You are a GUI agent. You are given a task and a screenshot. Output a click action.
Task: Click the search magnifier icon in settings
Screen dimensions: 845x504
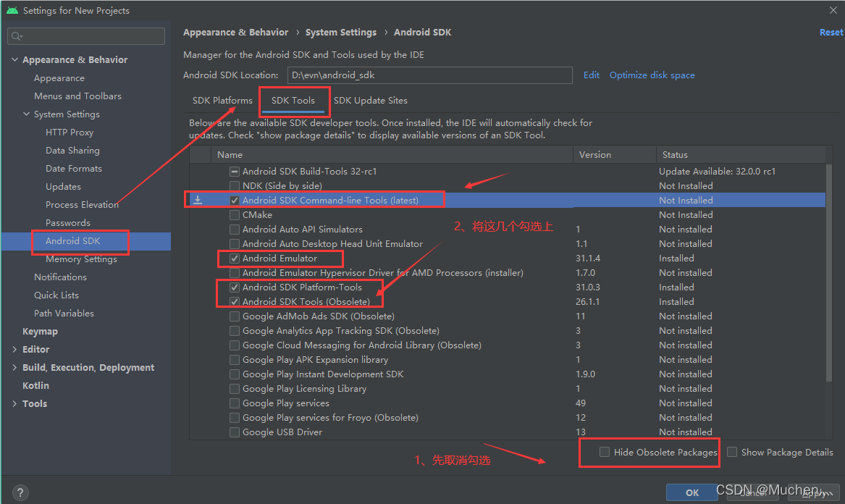(16, 36)
